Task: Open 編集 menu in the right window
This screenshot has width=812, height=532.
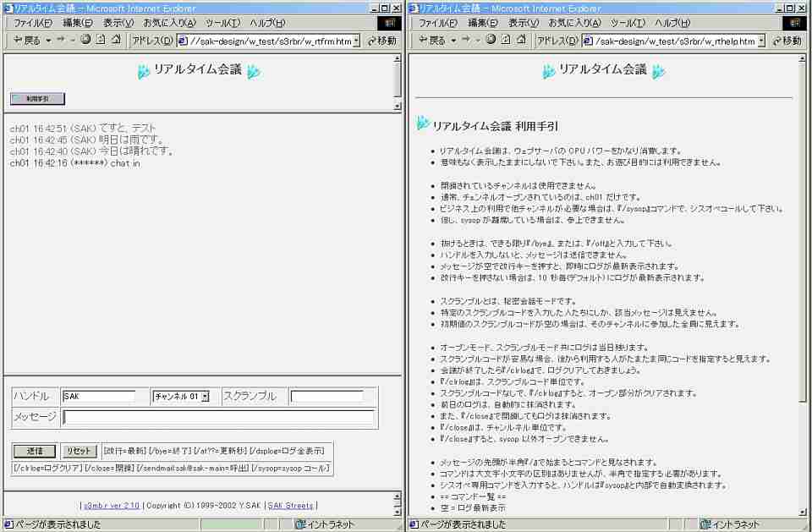Action: coord(483,23)
